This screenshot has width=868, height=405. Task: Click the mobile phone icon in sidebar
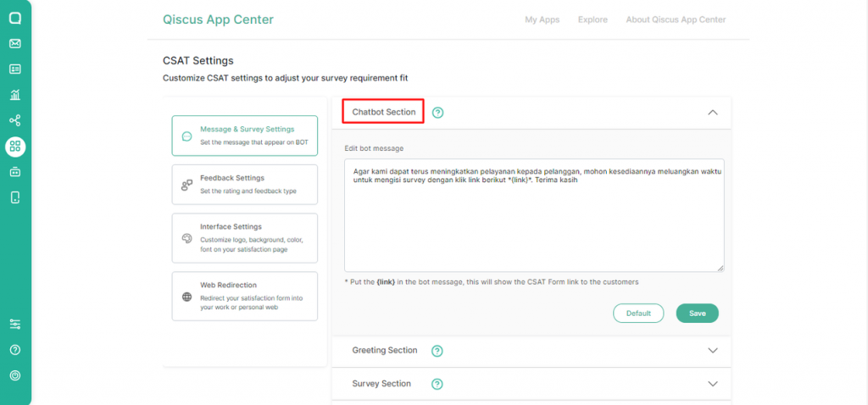coord(15,197)
